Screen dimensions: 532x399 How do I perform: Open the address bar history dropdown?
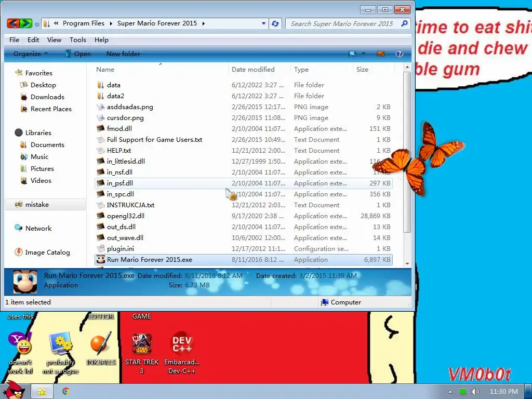point(263,23)
